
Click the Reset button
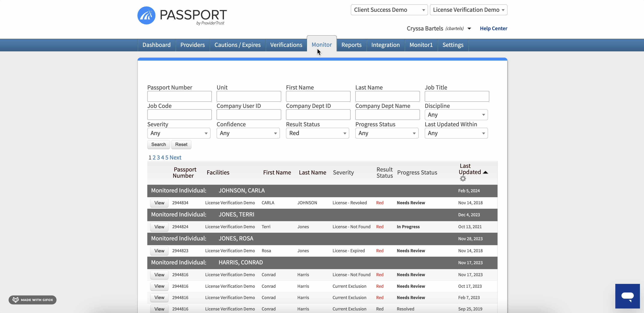(x=181, y=145)
